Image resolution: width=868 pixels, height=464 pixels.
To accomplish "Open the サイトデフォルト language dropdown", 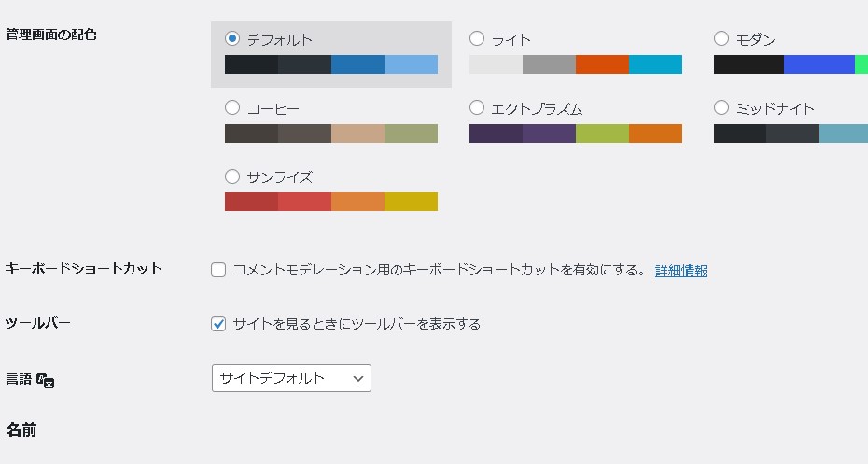I will coord(291,378).
